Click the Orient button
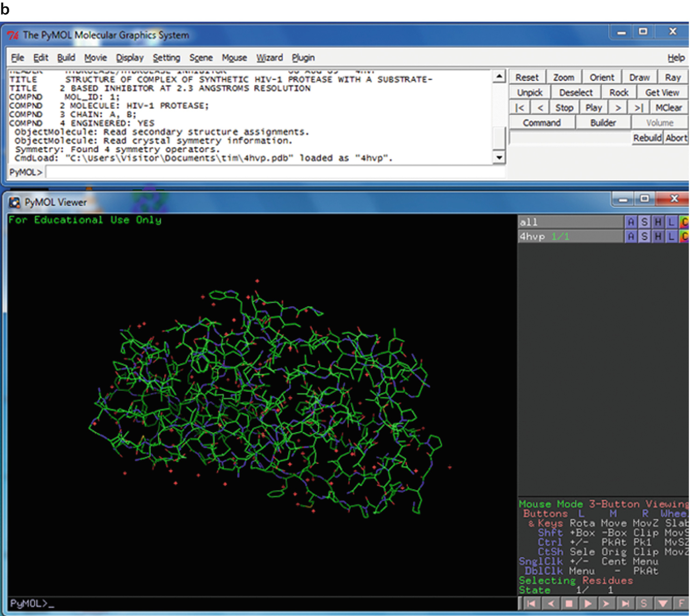The image size is (690, 616). coord(602,77)
